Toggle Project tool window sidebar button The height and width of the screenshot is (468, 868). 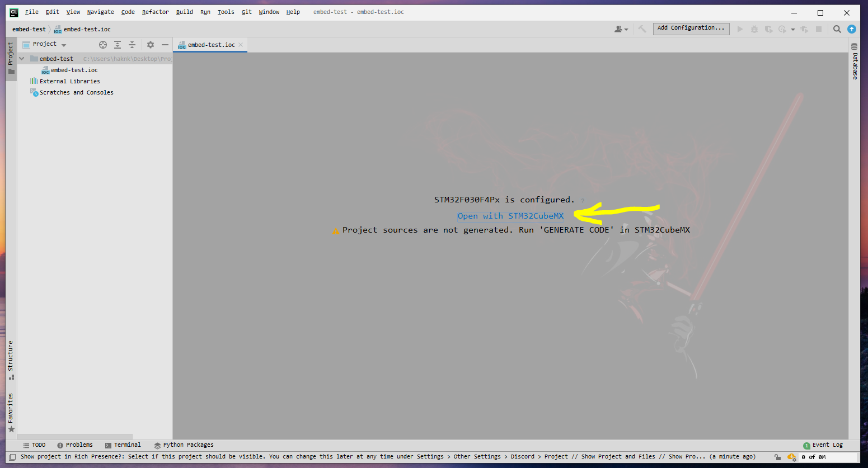pos(11,58)
